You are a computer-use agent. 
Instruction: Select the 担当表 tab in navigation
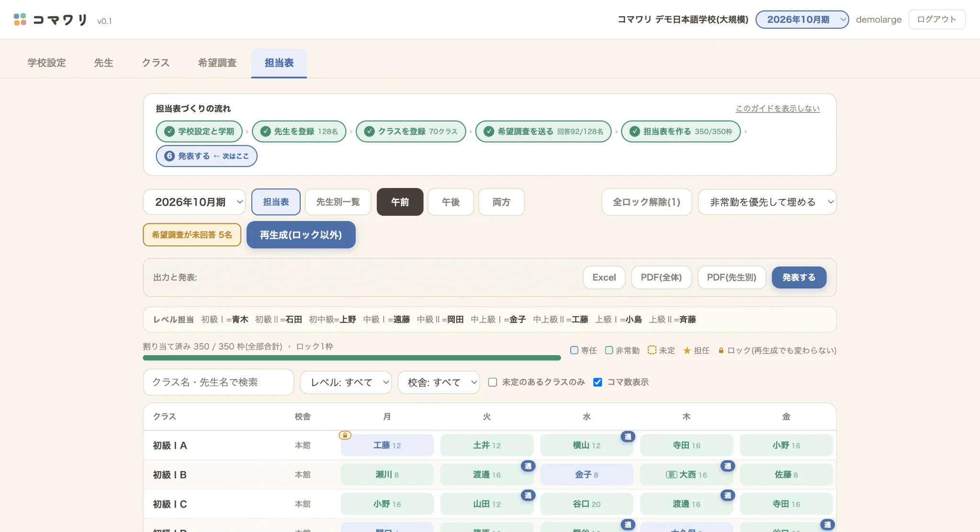pos(279,63)
